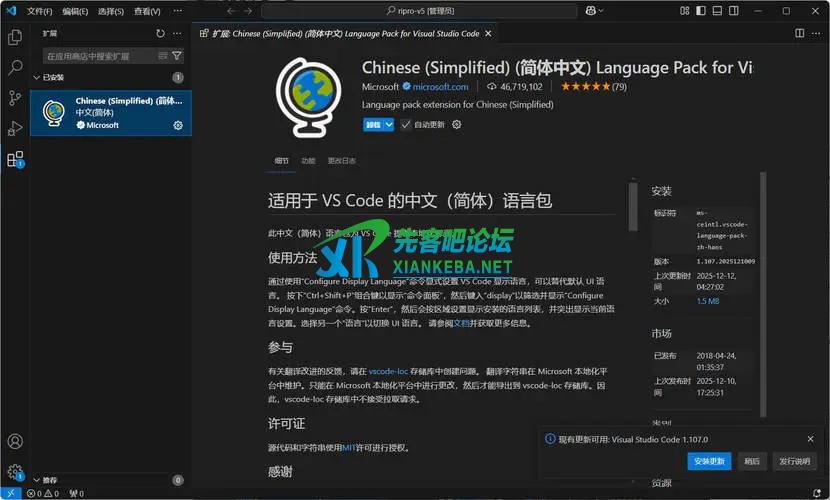Click the 安装更新 button
830x500 pixels.
point(710,461)
